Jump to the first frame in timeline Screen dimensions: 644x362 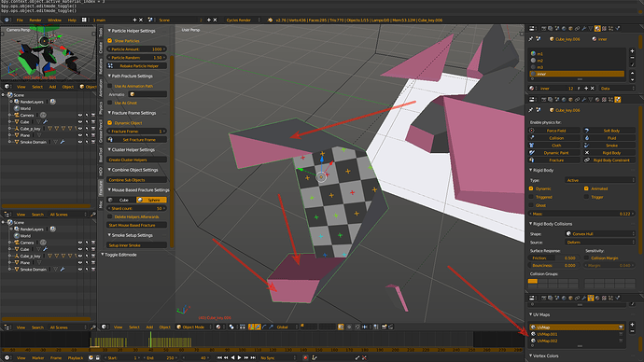click(x=219, y=358)
